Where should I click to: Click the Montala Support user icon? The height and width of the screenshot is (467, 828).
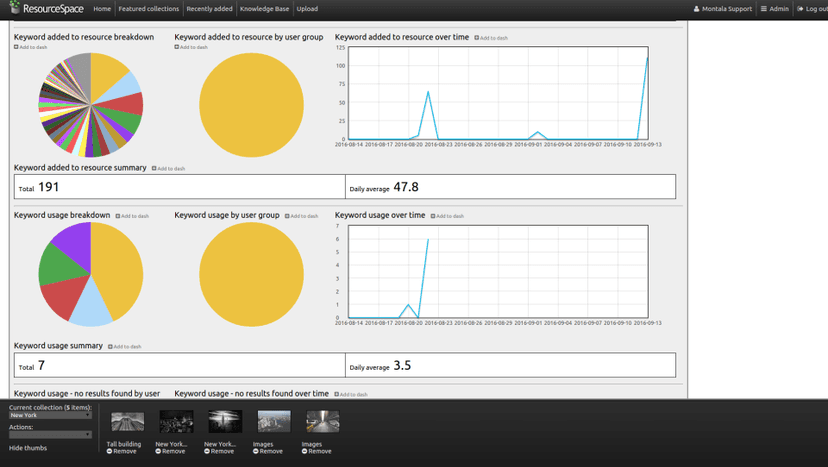(696, 9)
